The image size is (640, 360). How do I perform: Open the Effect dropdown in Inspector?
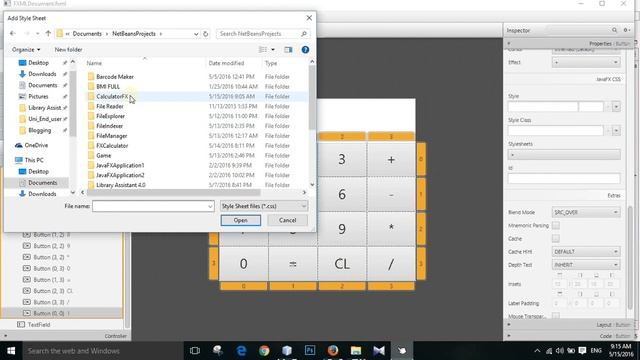click(x=586, y=62)
